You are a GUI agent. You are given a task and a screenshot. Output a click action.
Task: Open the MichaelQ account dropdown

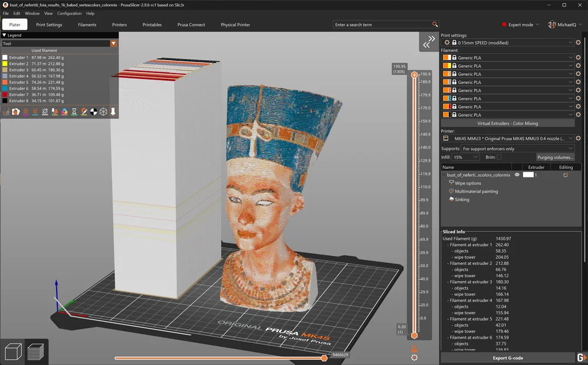tap(565, 25)
